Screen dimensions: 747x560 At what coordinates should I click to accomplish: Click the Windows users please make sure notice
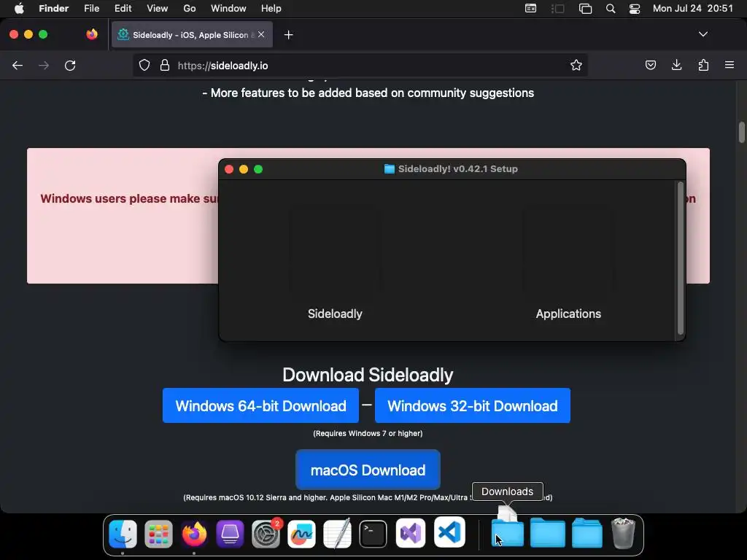(128, 198)
